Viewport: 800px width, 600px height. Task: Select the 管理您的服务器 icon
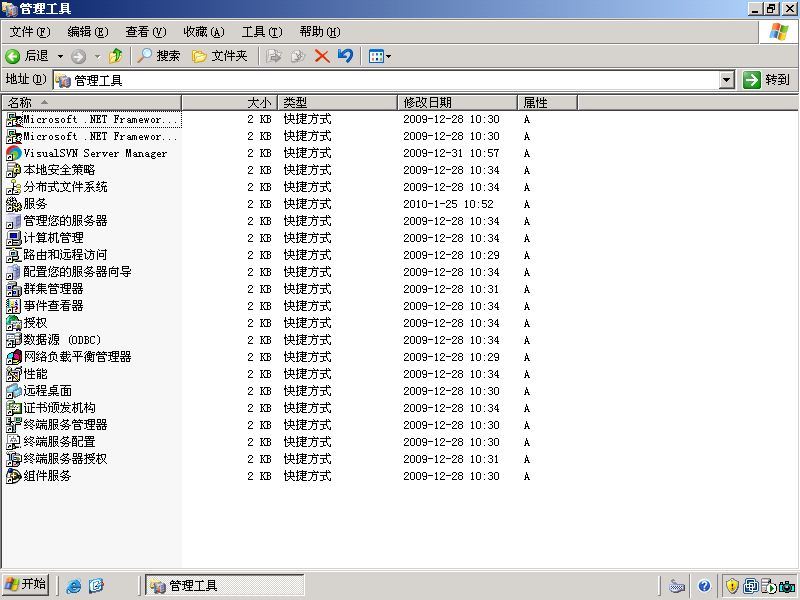13,221
